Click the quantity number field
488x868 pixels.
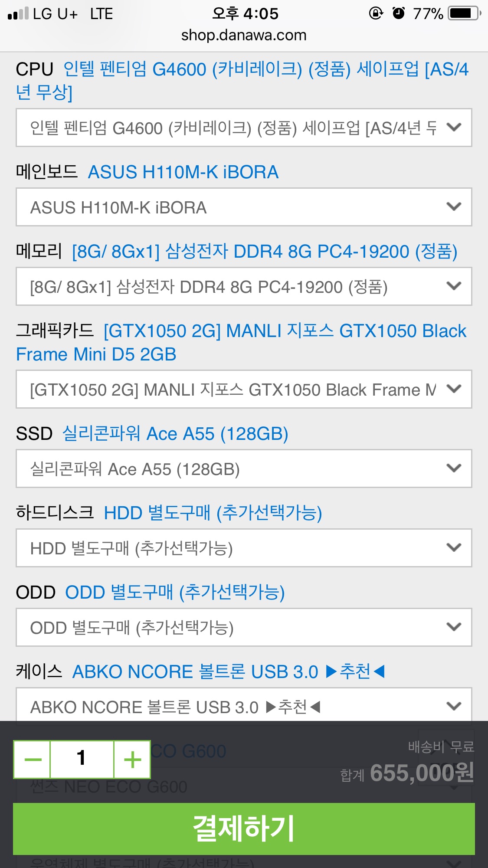pos(82,760)
